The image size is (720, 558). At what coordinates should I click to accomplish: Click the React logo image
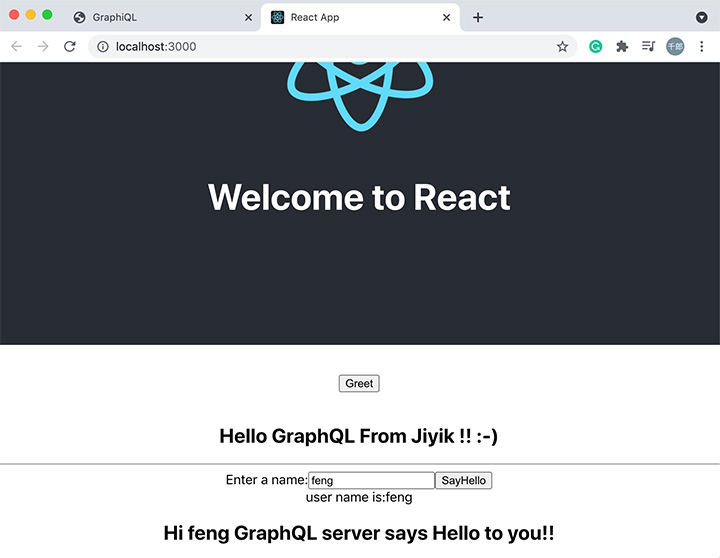click(x=360, y=96)
